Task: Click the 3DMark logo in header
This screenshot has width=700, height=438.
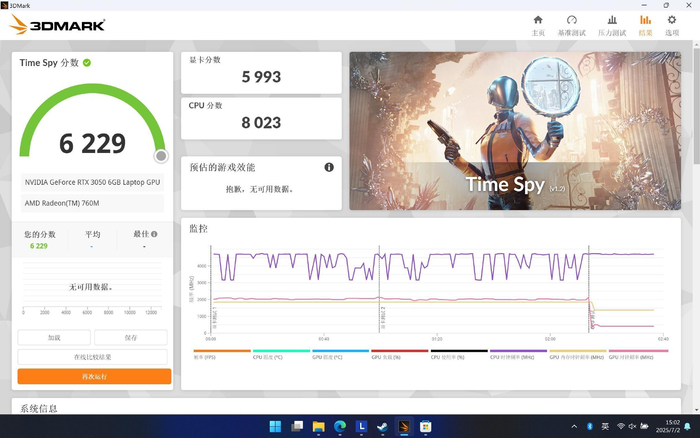Action: pyautogui.click(x=57, y=25)
